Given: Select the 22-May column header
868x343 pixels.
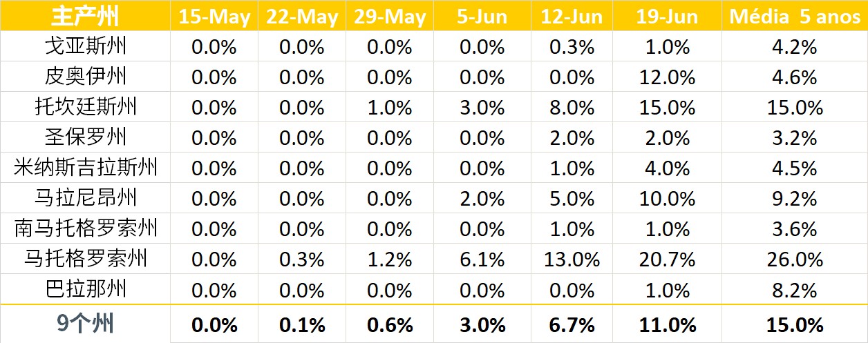Looking at the screenshot, I should (x=301, y=17).
